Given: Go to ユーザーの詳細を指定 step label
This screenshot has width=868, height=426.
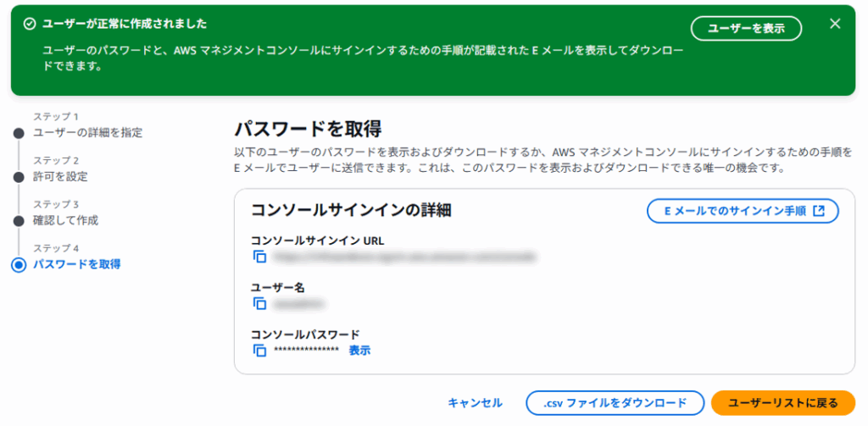Looking at the screenshot, I should pyautogui.click(x=87, y=133).
